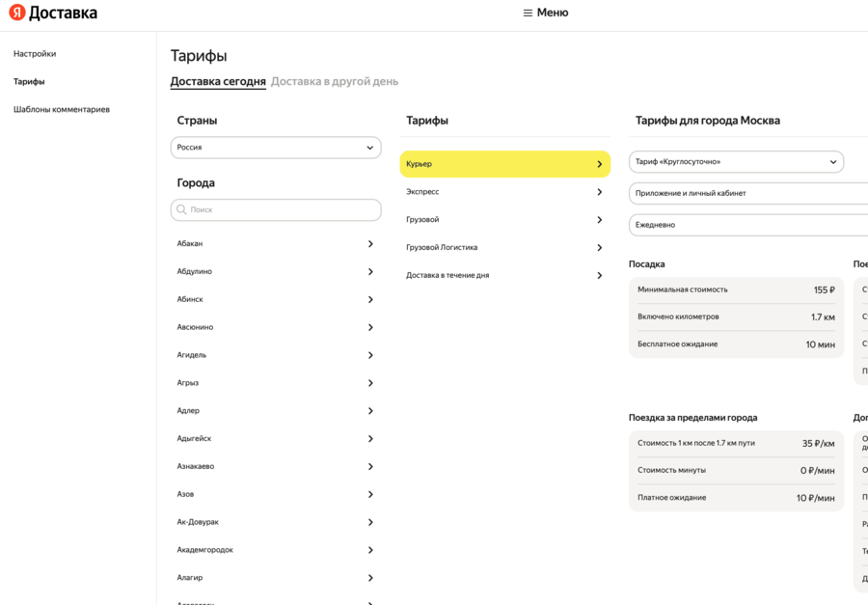This screenshot has height=605, width=868.
Task: Select the Доставка сегодня tab
Action: pos(218,82)
